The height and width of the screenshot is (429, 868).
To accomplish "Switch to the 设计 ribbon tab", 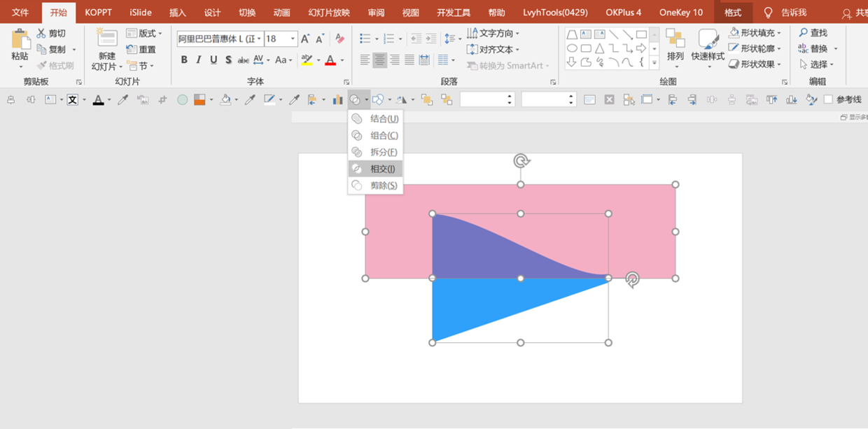I will (212, 13).
